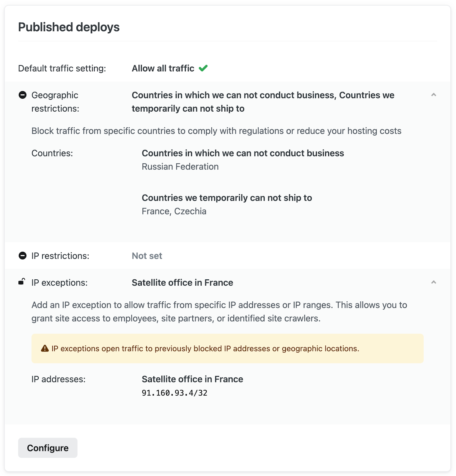456x476 pixels.
Task: Click the Configure button
Action: 48,448
